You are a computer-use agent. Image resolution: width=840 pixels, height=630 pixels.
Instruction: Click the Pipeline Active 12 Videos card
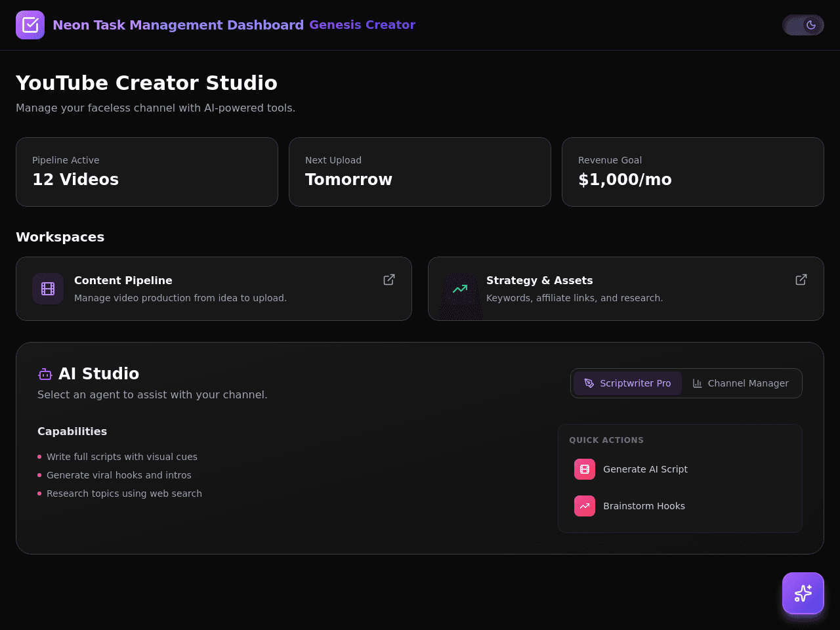[x=147, y=172]
